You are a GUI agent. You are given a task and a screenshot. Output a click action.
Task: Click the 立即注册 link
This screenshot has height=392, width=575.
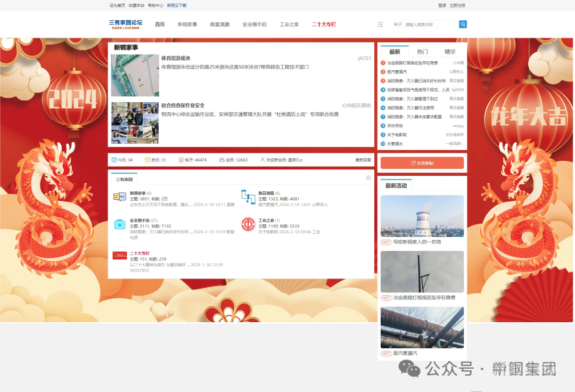point(457,5)
